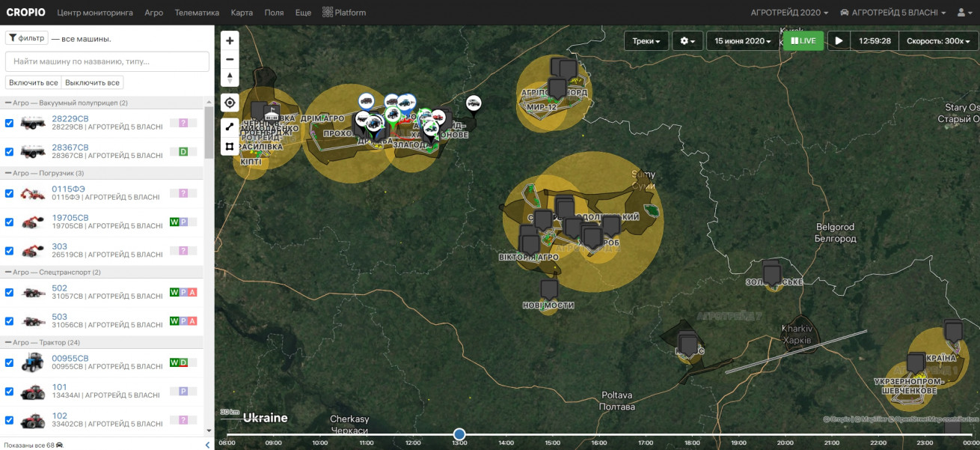
Task: Click the timeline slider handle at 13:00
Action: [x=459, y=434]
